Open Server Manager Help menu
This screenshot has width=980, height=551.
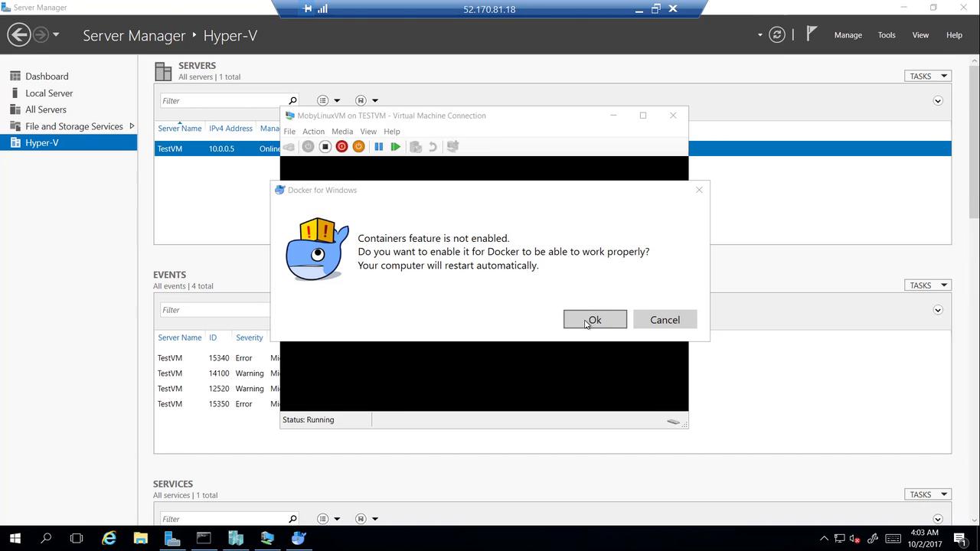click(954, 35)
